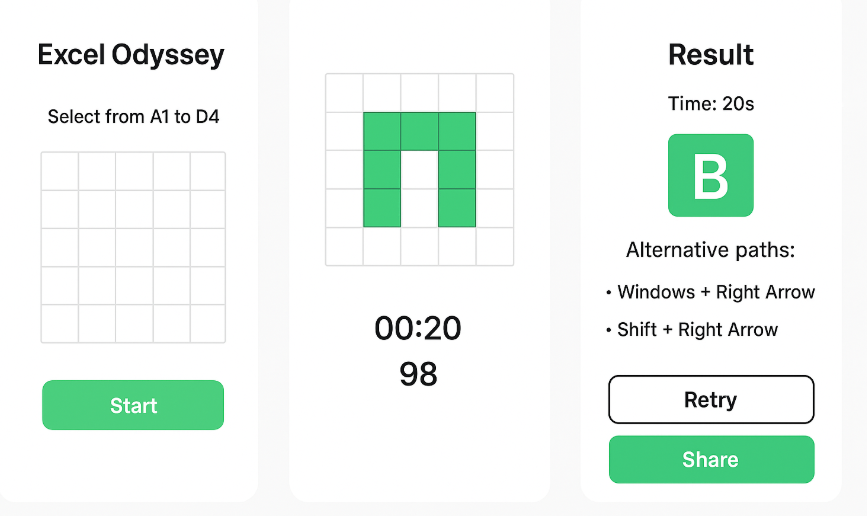Click the green Share button

tap(711, 460)
